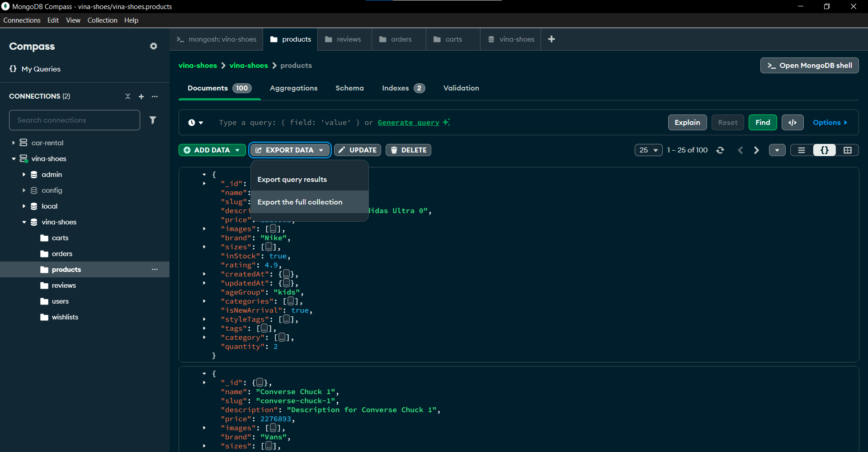The image size is (868, 452).
Task: Open the reviews collection in sidebar
Action: [64, 285]
